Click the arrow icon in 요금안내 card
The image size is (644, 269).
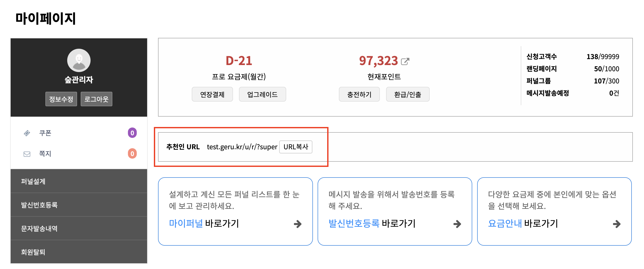[616, 224]
